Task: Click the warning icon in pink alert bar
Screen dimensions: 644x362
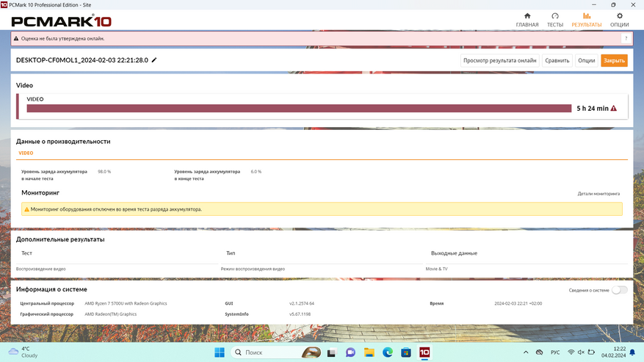Action: [x=16, y=39]
